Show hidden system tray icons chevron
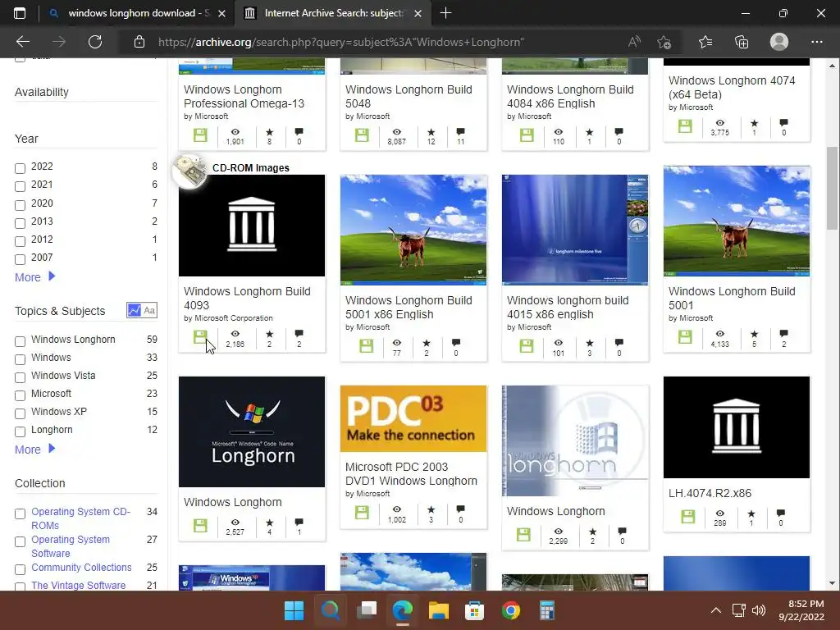Image resolution: width=840 pixels, height=630 pixels. pyautogui.click(x=715, y=610)
